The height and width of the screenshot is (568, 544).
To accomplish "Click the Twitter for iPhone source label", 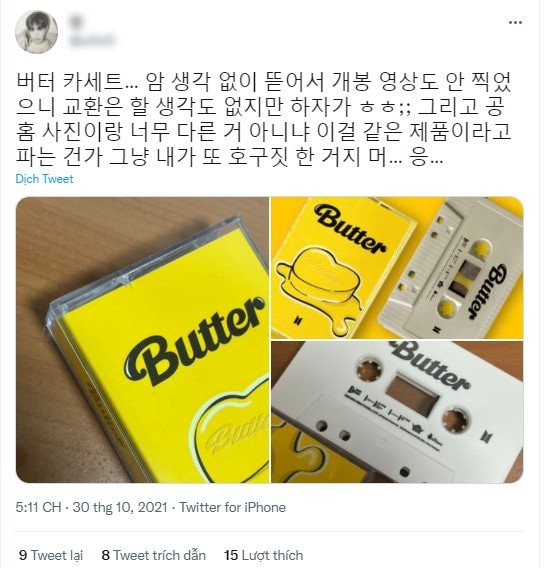I will [233, 507].
